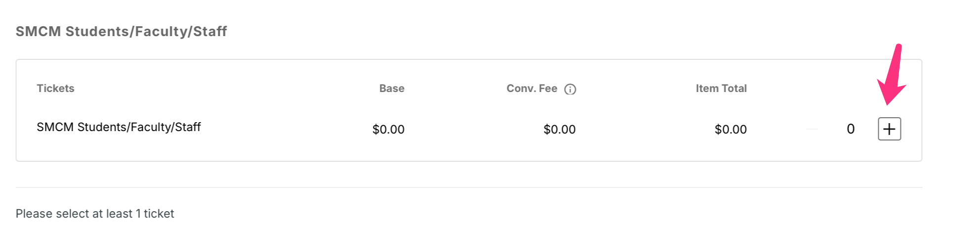This screenshot has height=232, width=980.
Task: Decrease ticket quantity with the minus button
Action: pyautogui.click(x=812, y=129)
